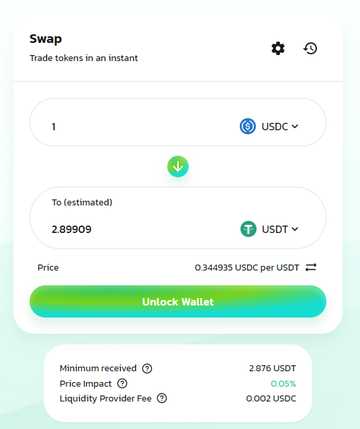Select the USDT token label
The width and height of the screenshot is (360, 429).
pyautogui.click(x=275, y=229)
